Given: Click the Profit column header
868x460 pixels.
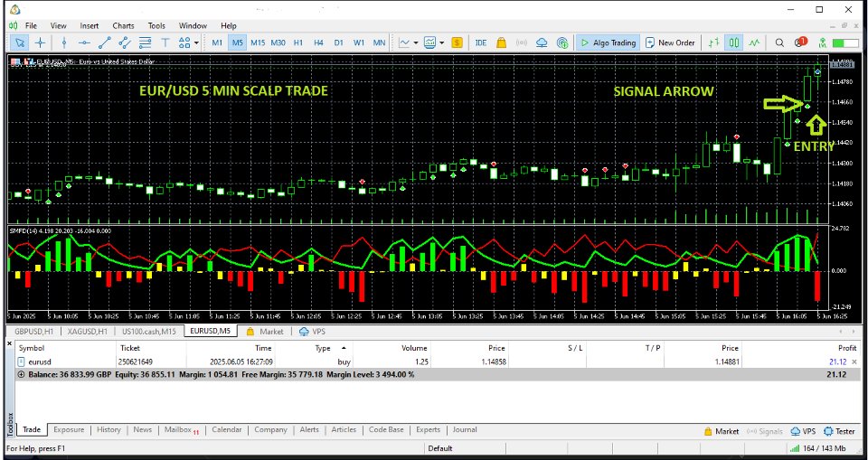Looking at the screenshot, I should (x=847, y=348).
